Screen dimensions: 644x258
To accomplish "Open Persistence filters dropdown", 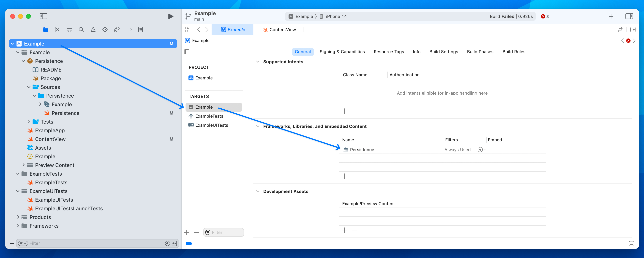I will (481, 150).
